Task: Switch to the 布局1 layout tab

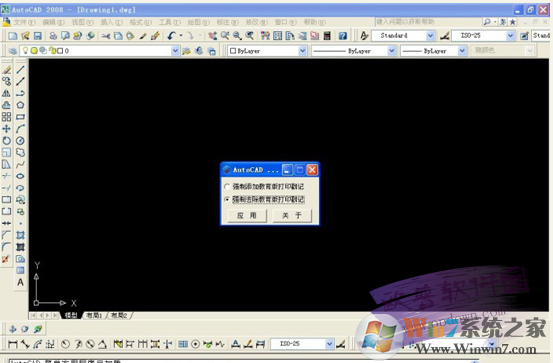Action: coord(94,315)
